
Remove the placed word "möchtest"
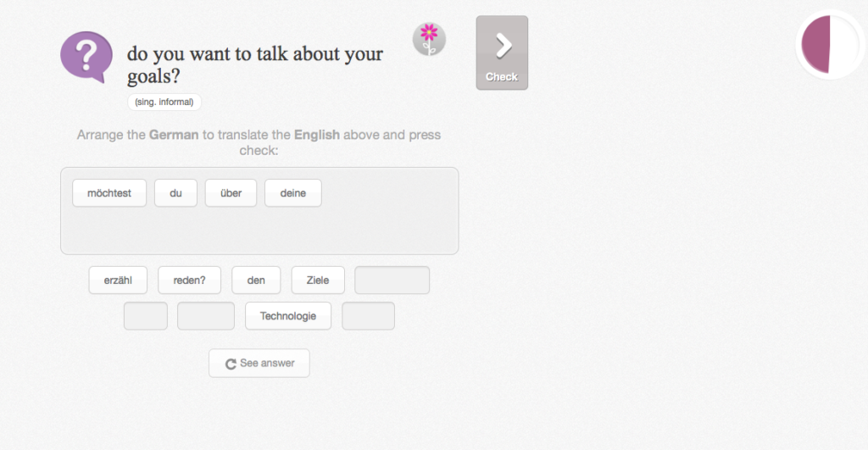tap(109, 193)
